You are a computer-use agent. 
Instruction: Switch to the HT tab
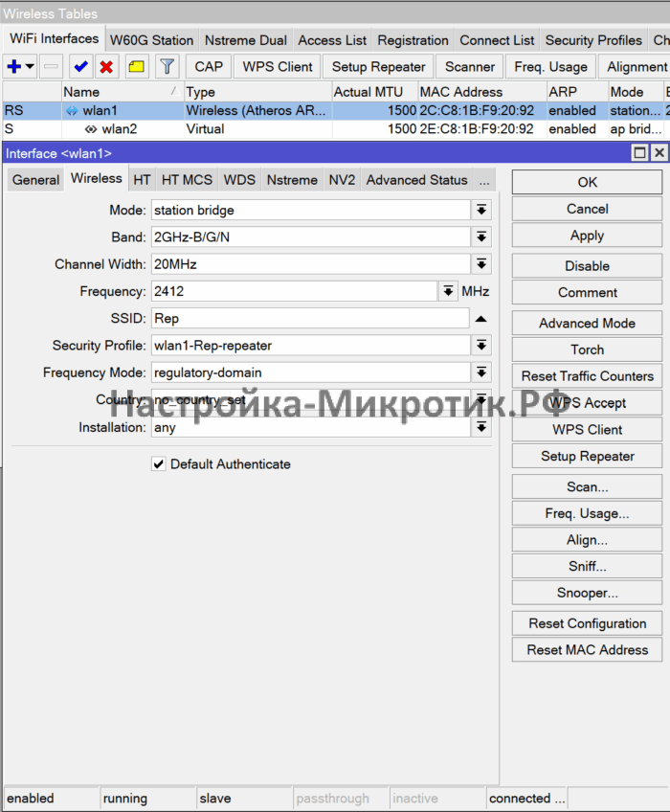point(142,180)
